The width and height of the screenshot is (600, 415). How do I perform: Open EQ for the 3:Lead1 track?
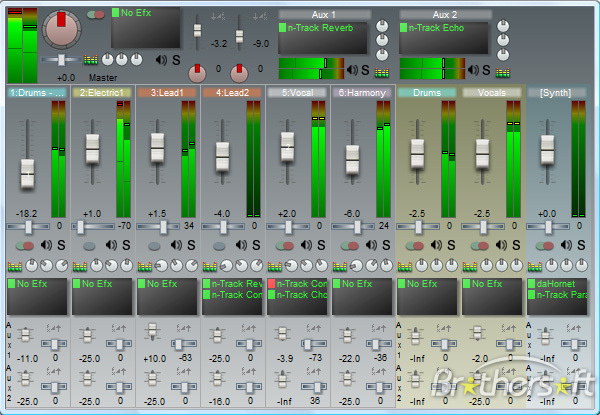click(145, 266)
